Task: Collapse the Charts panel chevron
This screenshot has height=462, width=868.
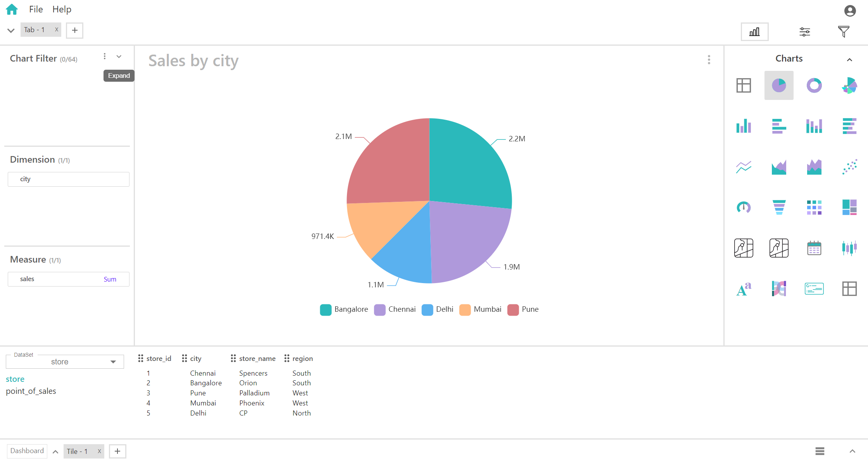Action: 849,60
